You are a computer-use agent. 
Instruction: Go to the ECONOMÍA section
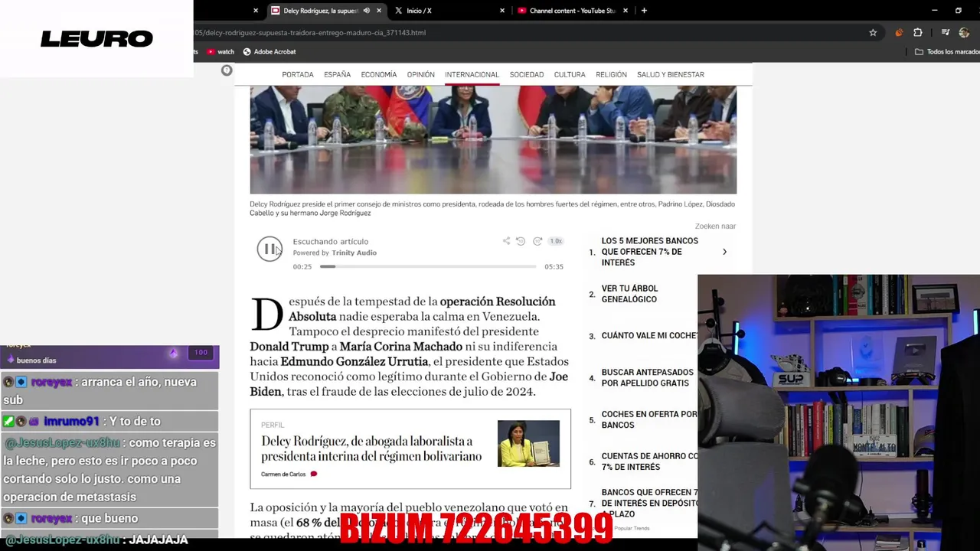pos(379,74)
